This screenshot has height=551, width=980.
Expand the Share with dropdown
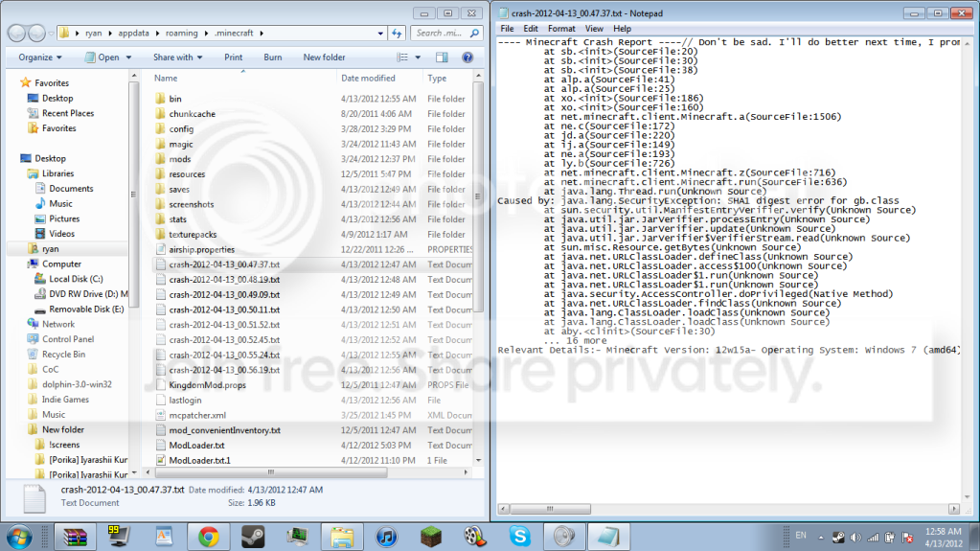pyautogui.click(x=177, y=57)
